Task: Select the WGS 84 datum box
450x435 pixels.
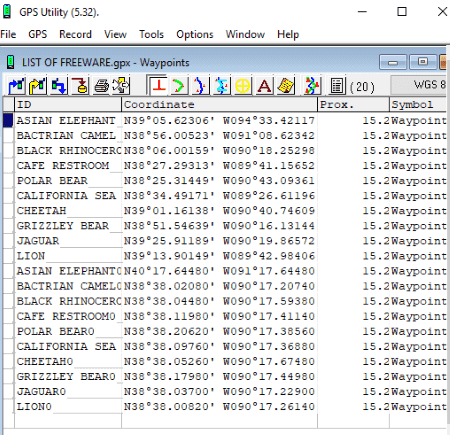Action: click(419, 85)
